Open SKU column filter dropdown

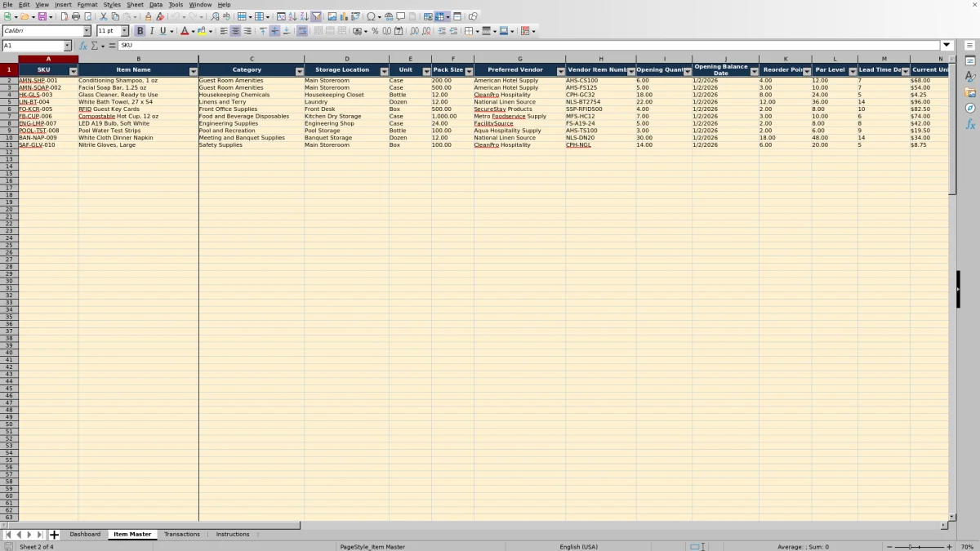pyautogui.click(x=73, y=72)
